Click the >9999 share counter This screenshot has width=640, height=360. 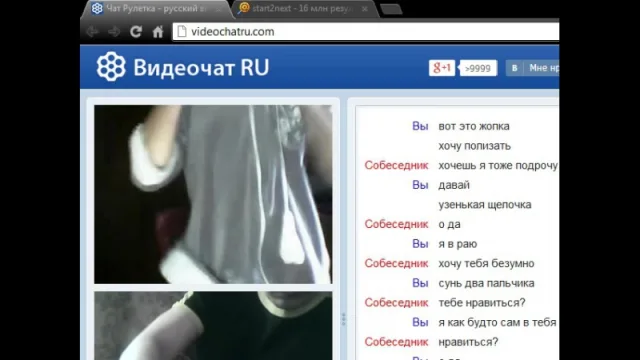[478, 68]
